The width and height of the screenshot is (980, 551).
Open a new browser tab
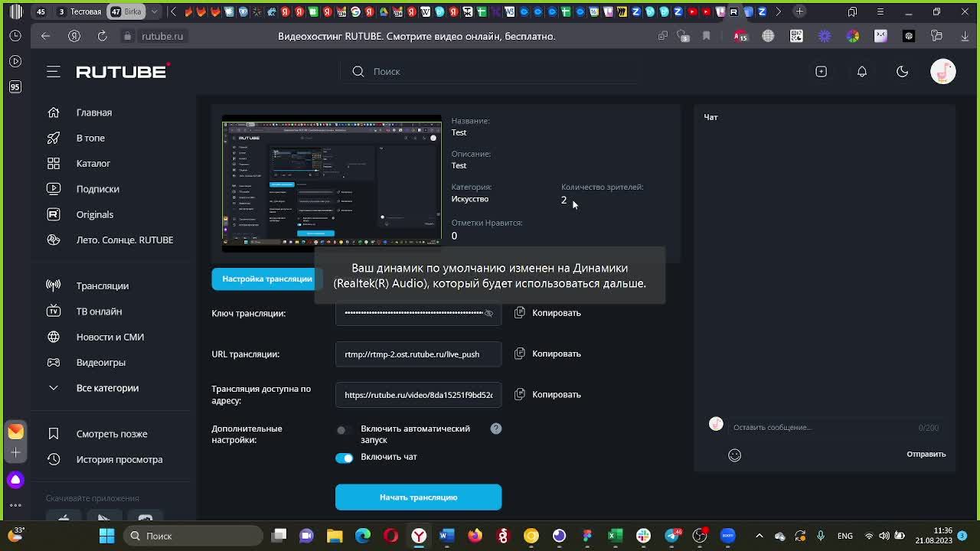799,11
